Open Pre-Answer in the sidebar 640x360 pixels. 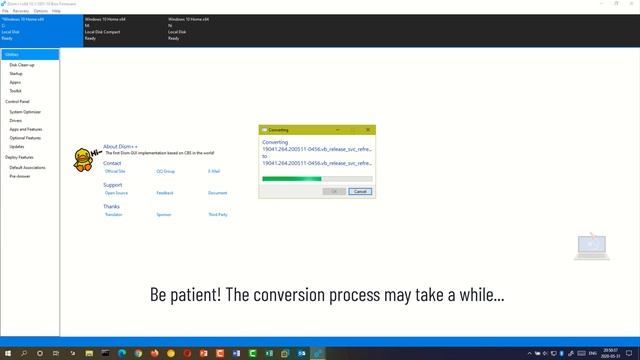20,176
